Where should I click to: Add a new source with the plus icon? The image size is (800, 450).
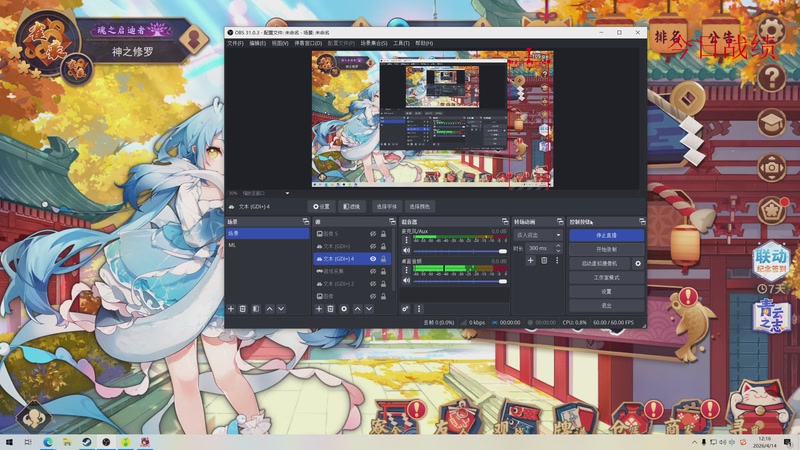coord(319,309)
